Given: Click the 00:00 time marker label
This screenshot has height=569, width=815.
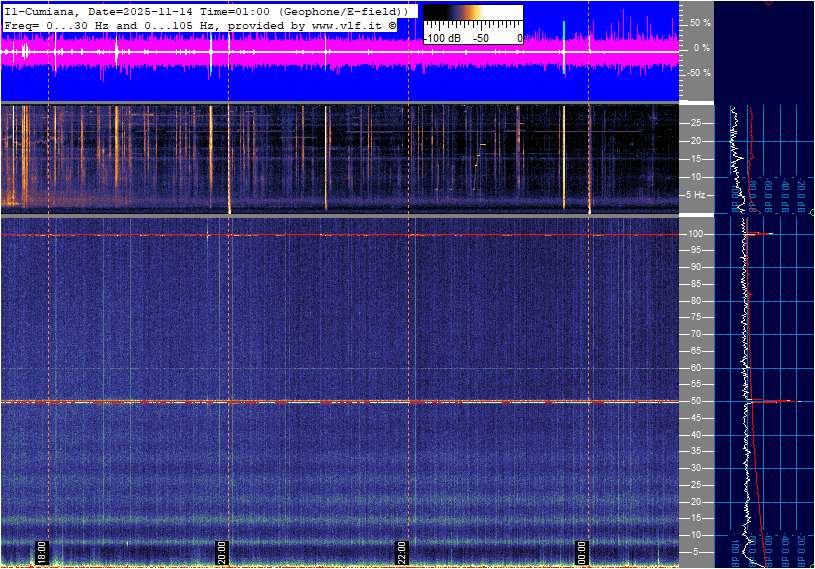Looking at the screenshot, I should [x=582, y=551].
